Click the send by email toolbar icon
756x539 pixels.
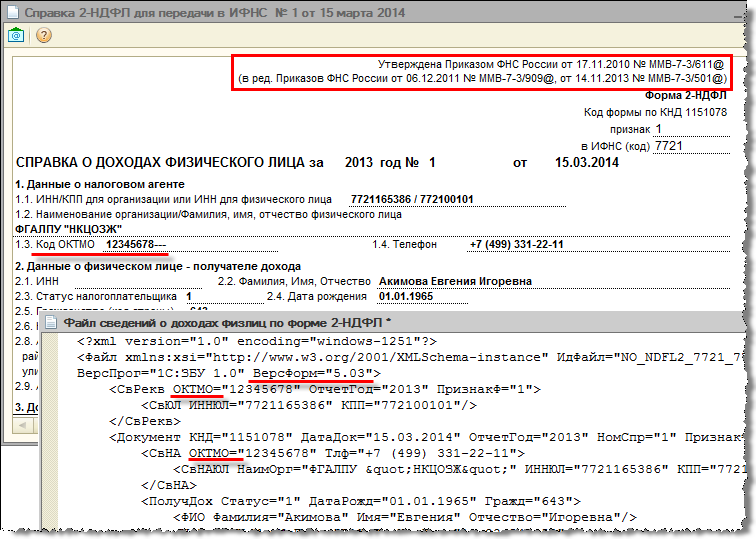point(16,35)
